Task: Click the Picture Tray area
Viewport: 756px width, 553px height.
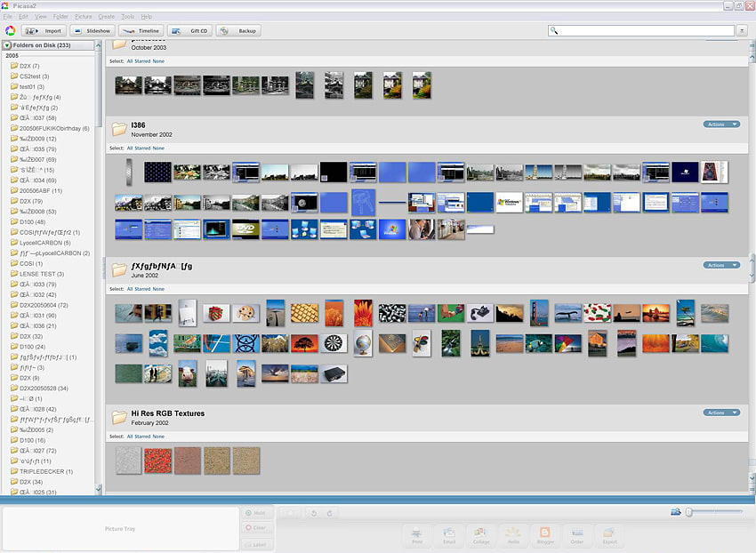Action: 120,529
